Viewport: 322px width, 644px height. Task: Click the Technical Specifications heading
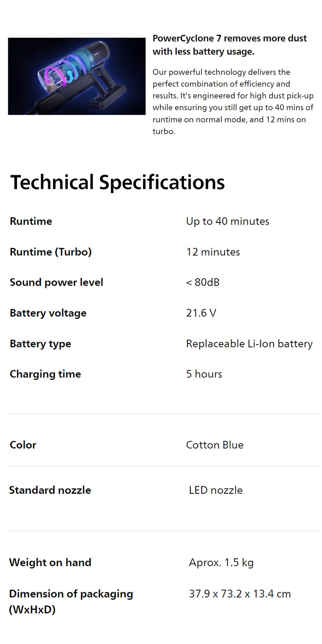(117, 182)
